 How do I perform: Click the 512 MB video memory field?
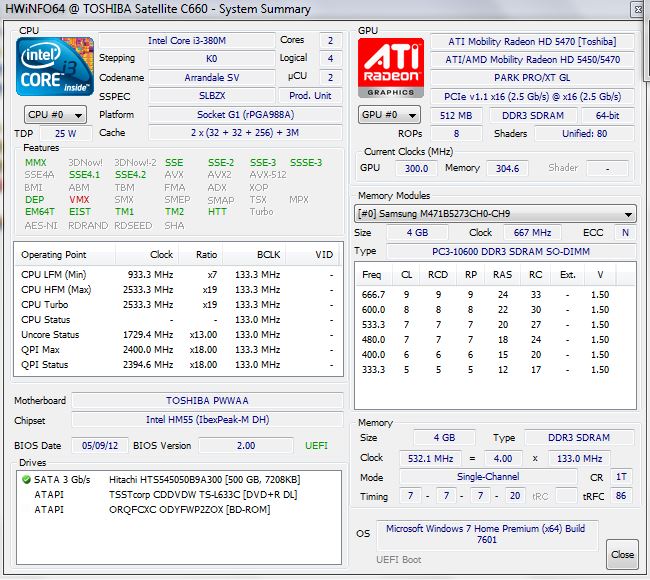pyautogui.click(x=456, y=116)
